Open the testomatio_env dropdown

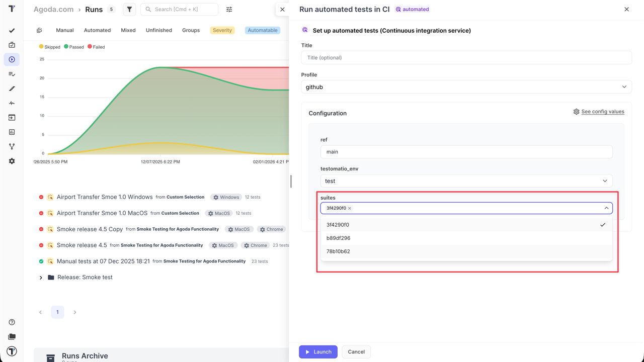point(466,180)
